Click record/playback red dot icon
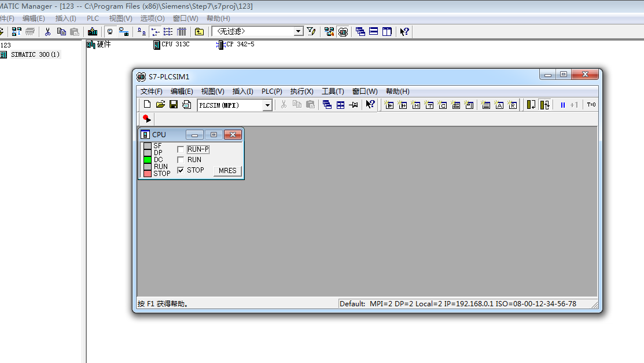 (x=146, y=119)
